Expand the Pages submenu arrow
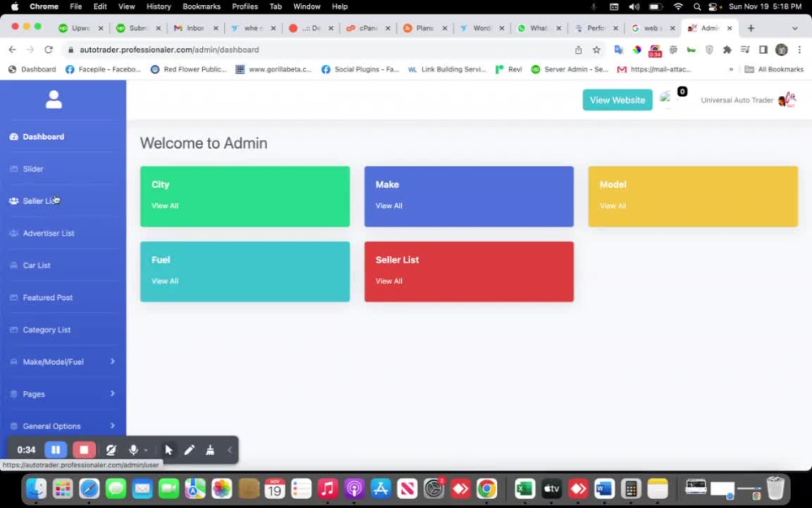The image size is (812, 508). (112, 393)
